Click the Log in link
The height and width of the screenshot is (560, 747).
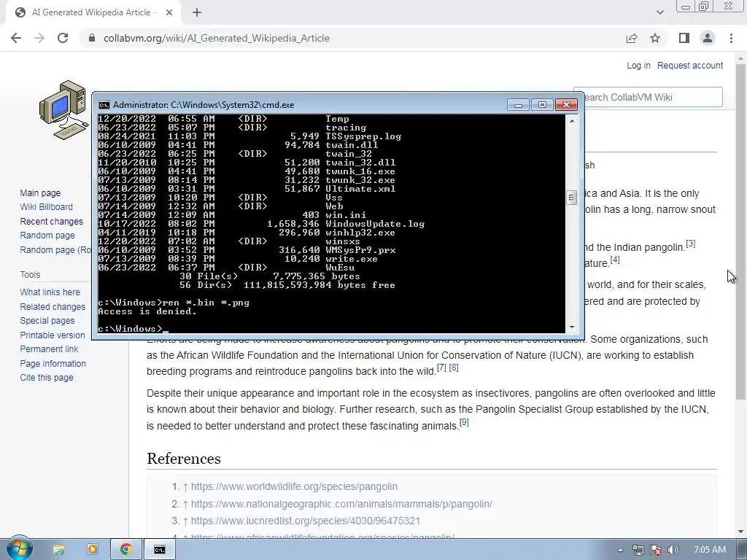click(x=638, y=65)
